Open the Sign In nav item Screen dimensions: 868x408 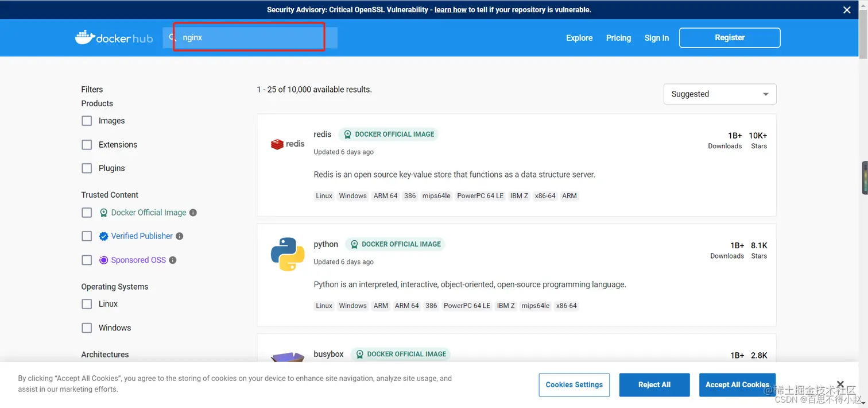[x=656, y=38]
